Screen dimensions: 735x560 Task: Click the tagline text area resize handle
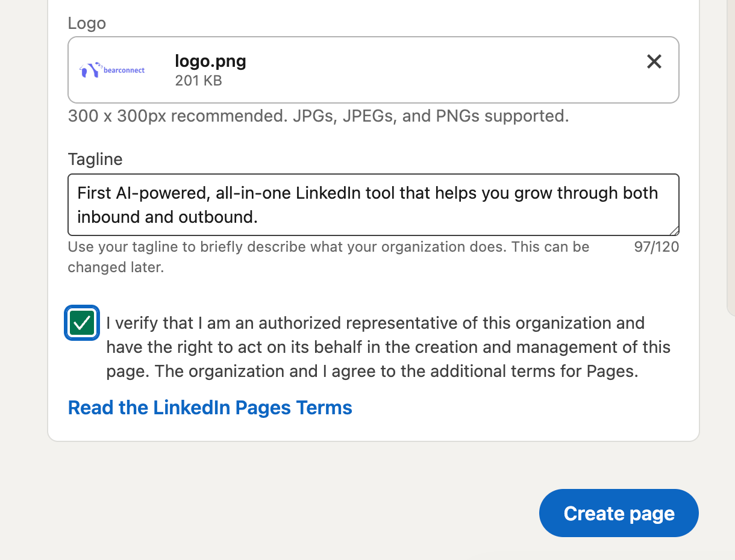(674, 231)
